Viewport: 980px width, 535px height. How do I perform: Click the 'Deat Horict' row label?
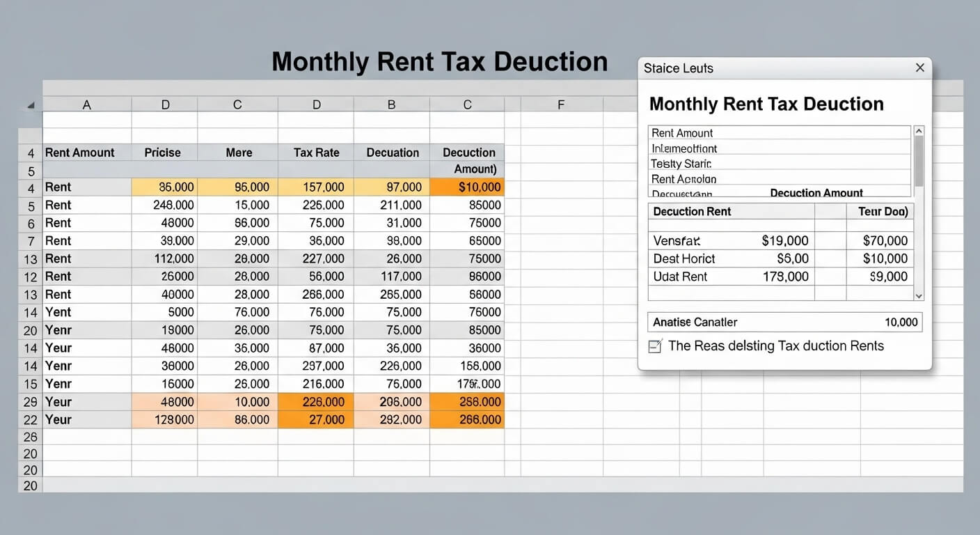[x=684, y=258]
